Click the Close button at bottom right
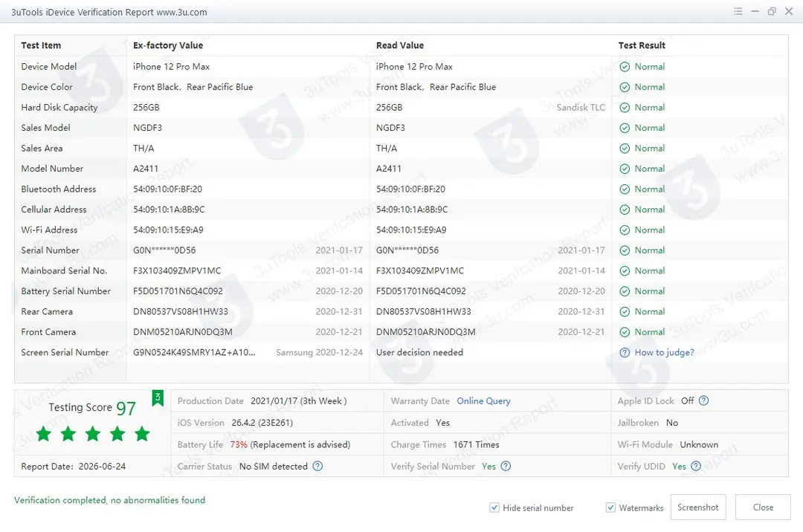This screenshot has width=803, height=532. pos(763,507)
